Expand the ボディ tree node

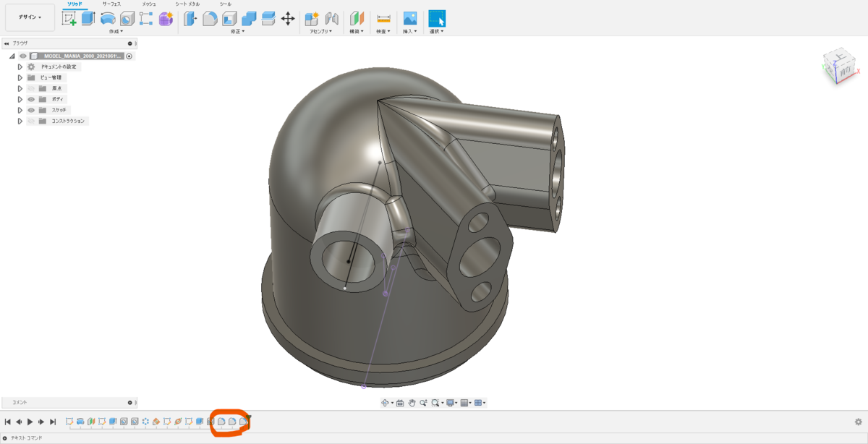point(20,99)
